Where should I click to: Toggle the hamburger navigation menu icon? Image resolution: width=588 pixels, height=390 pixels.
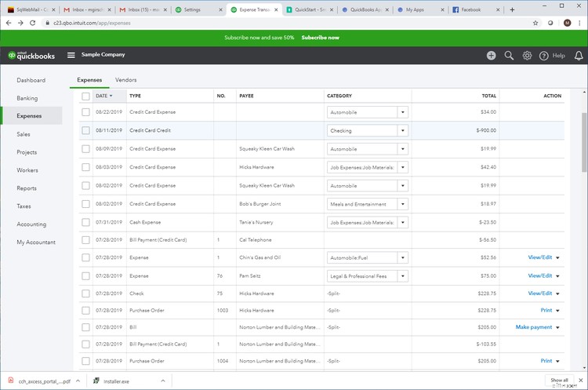coord(71,55)
